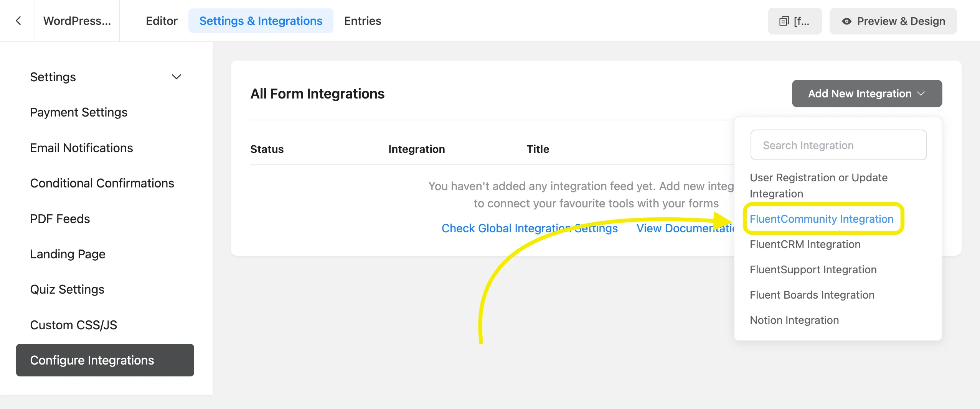980x409 pixels.
Task: Go to Email Notifications
Action: point(81,148)
